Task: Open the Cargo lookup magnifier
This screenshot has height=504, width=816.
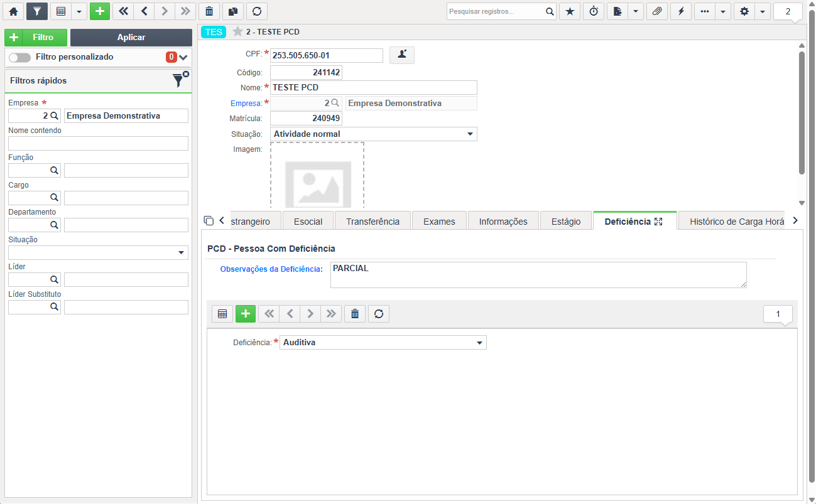Action: coord(55,198)
